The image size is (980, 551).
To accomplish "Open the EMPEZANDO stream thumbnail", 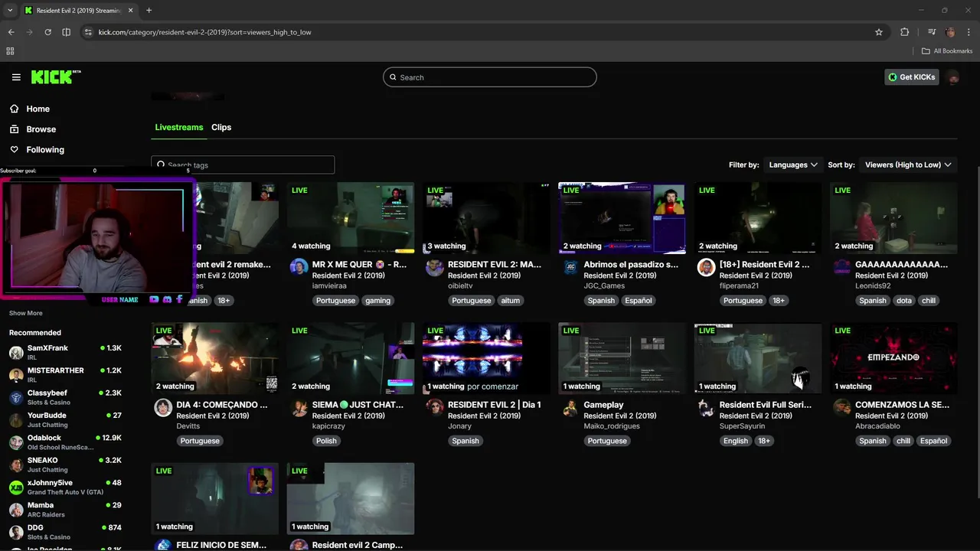I will pyautogui.click(x=893, y=357).
